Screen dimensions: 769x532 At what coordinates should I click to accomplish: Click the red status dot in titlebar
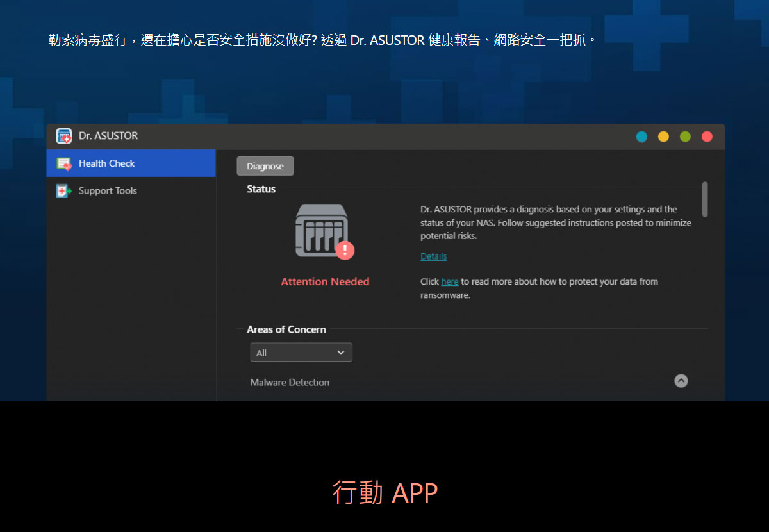point(707,136)
